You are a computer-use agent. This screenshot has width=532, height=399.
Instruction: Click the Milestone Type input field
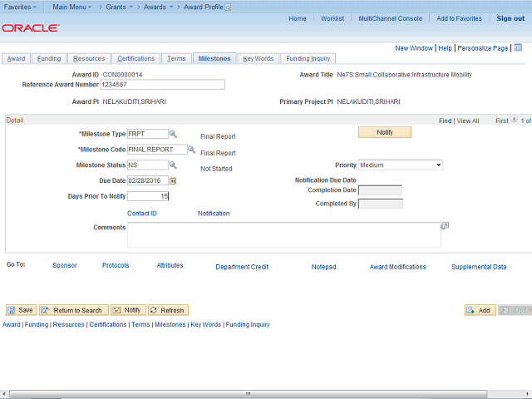(x=148, y=134)
